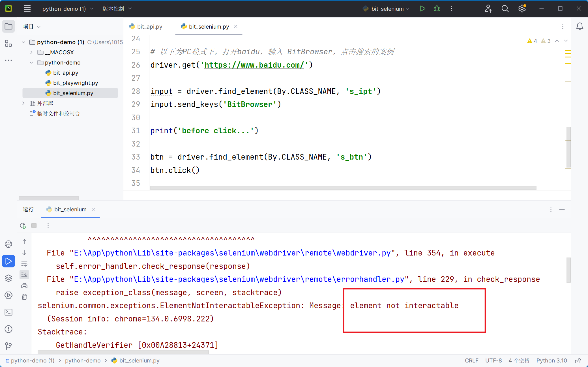Clear all console output

24,297
